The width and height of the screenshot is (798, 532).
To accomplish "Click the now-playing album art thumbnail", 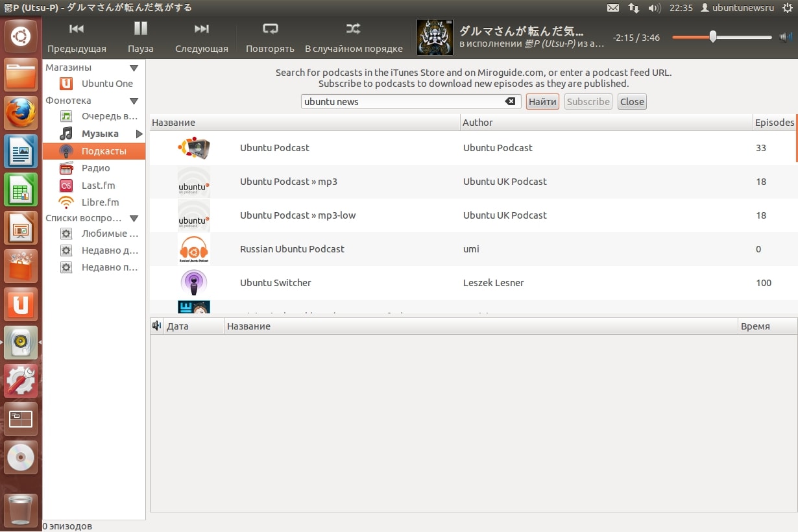I will tap(435, 37).
